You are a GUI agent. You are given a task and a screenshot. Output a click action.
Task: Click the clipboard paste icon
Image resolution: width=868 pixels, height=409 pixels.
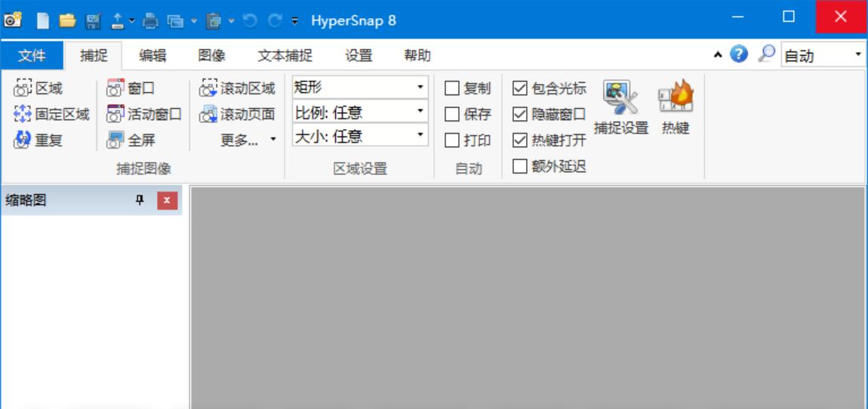point(214,21)
